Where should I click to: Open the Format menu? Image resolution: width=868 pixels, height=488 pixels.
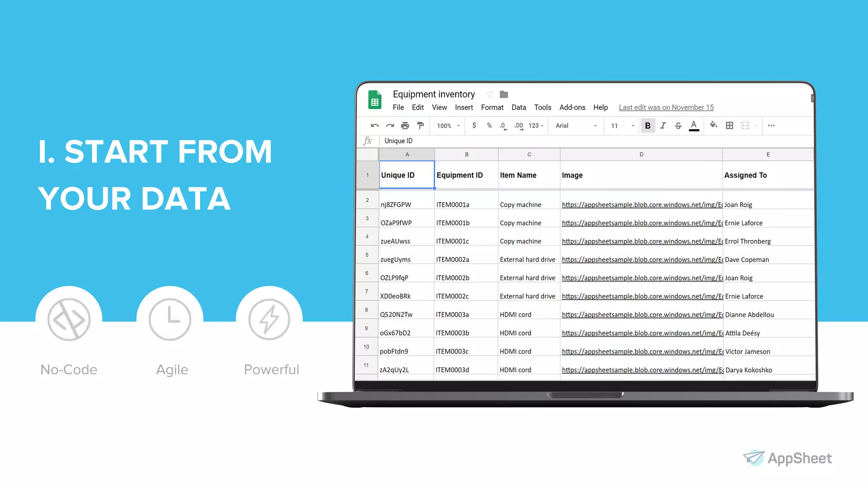click(x=492, y=108)
